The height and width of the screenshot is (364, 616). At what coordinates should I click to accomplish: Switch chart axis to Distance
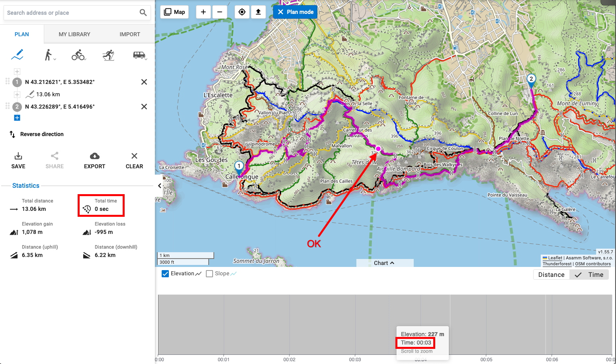pos(551,274)
